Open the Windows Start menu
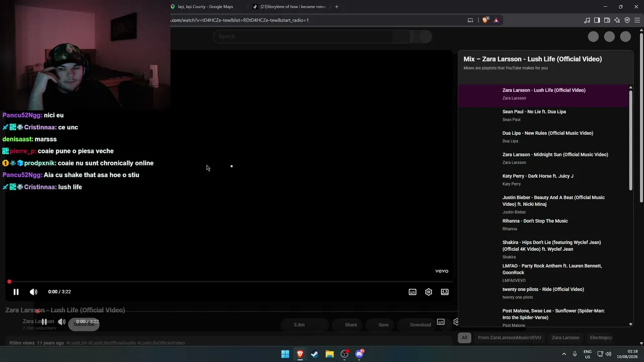This screenshot has height=362, width=644. [285, 354]
